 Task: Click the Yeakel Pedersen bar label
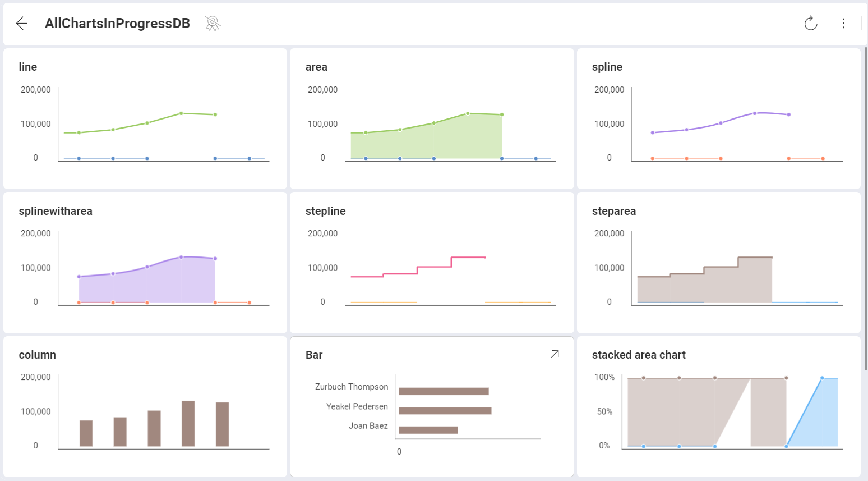tap(357, 406)
